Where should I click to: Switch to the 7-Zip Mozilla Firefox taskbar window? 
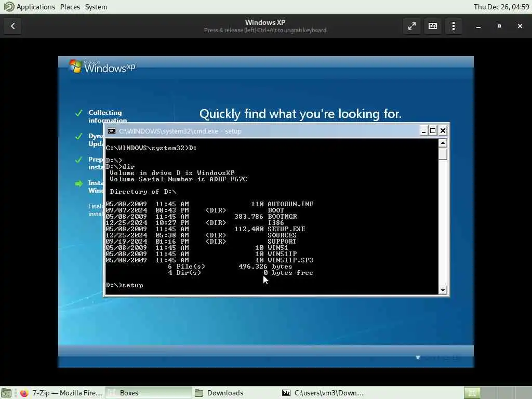coord(61,393)
